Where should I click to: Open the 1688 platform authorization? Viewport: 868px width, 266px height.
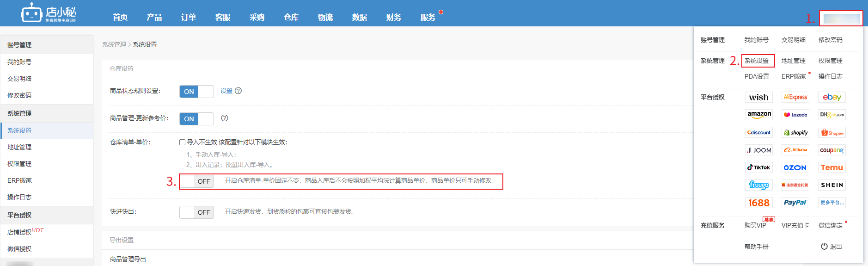point(758,203)
